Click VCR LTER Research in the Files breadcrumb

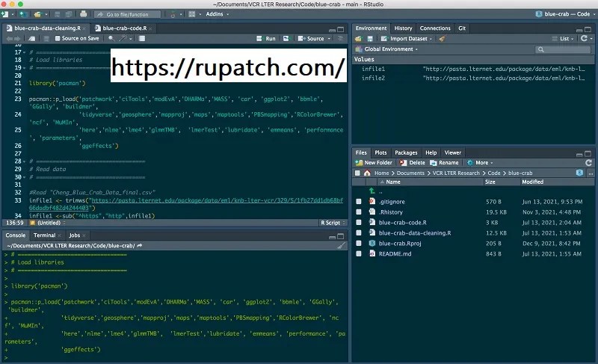pos(456,173)
